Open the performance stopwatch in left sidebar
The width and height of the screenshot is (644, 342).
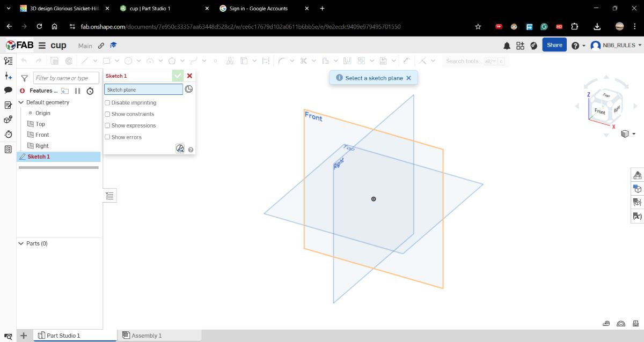pos(8,134)
